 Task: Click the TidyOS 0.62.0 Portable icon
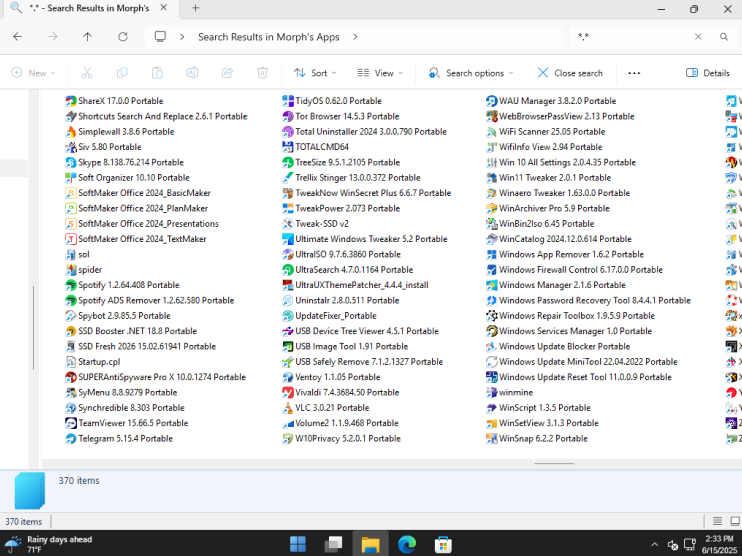click(x=288, y=101)
